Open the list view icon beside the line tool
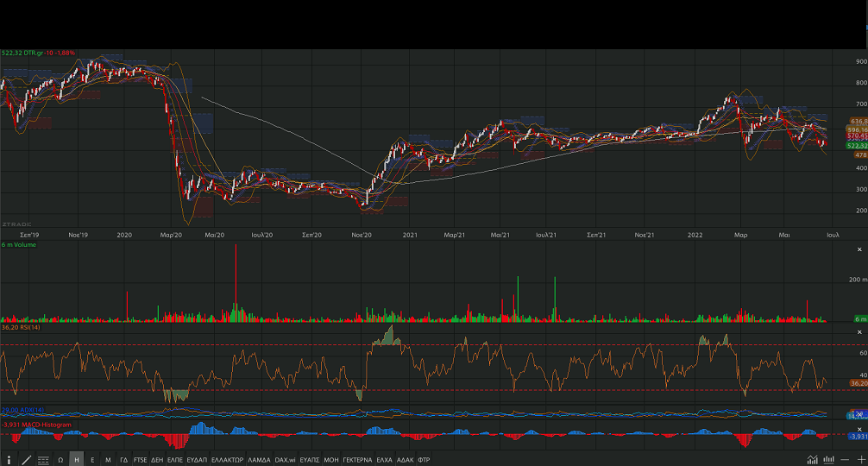This screenshot has width=868, height=466. tap(43, 460)
